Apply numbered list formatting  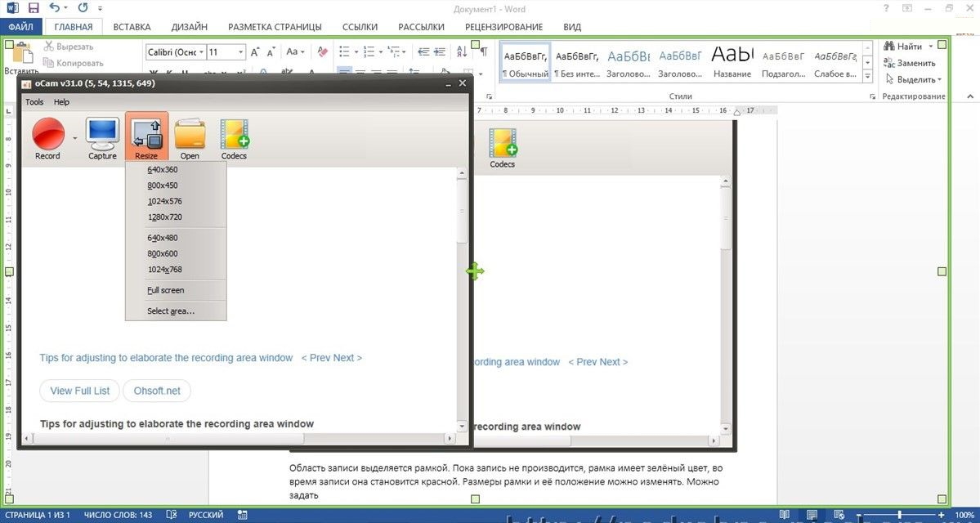click(x=369, y=51)
